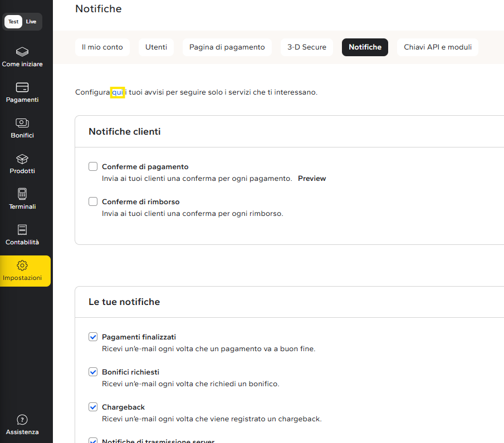Uncheck Pagamenti finalizzati notification
The height and width of the screenshot is (443, 504).
point(93,337)
